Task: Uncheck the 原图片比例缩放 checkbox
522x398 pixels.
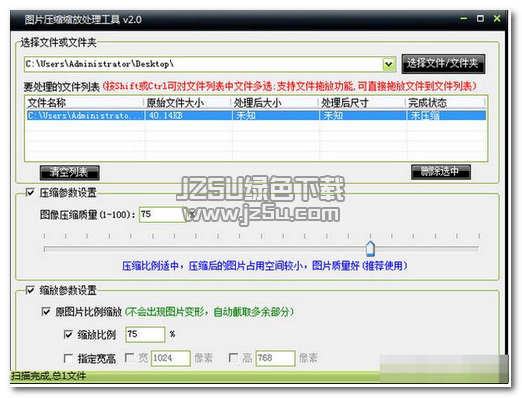Action: (x=46, y=312)
